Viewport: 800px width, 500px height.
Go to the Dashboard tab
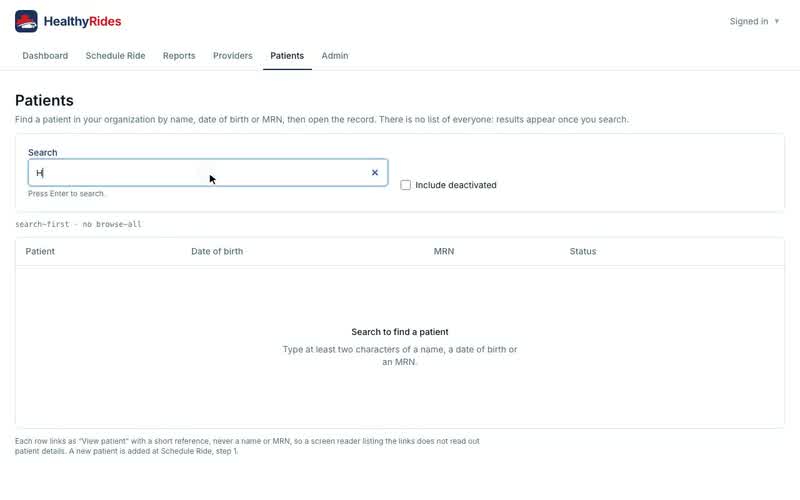point(45,56)
